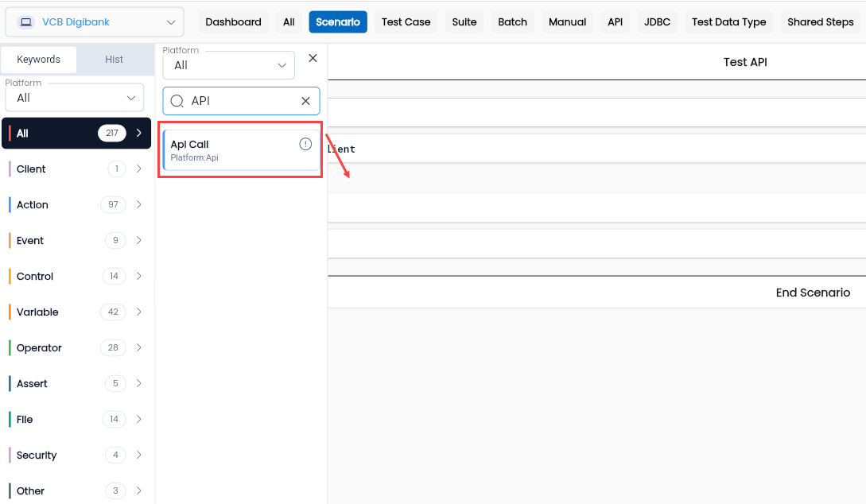
Task: Open the Platform dropdown in the Keywords sidebar
Action: 75,98
